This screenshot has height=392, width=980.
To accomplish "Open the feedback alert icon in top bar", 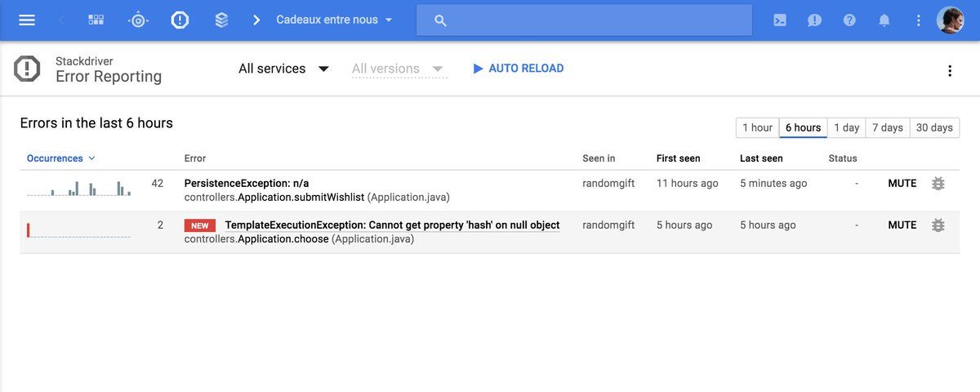I will coord(814,20).
